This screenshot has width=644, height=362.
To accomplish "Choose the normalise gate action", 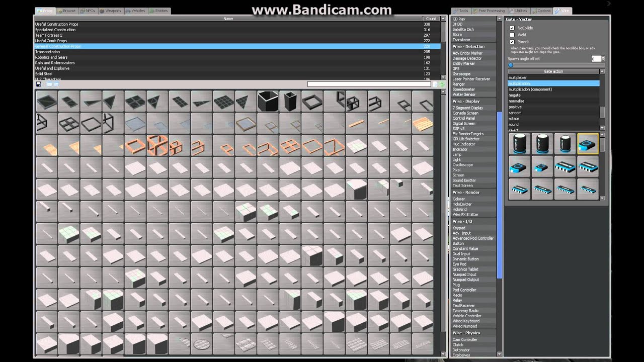I will point(553,101).
